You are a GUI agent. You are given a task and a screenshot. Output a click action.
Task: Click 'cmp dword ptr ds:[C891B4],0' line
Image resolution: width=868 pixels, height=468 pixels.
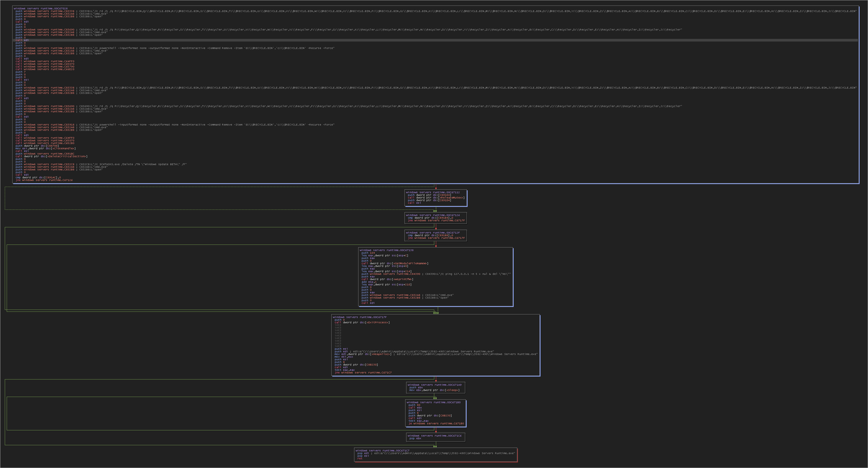pyautogui.click(x=430, y=218)
